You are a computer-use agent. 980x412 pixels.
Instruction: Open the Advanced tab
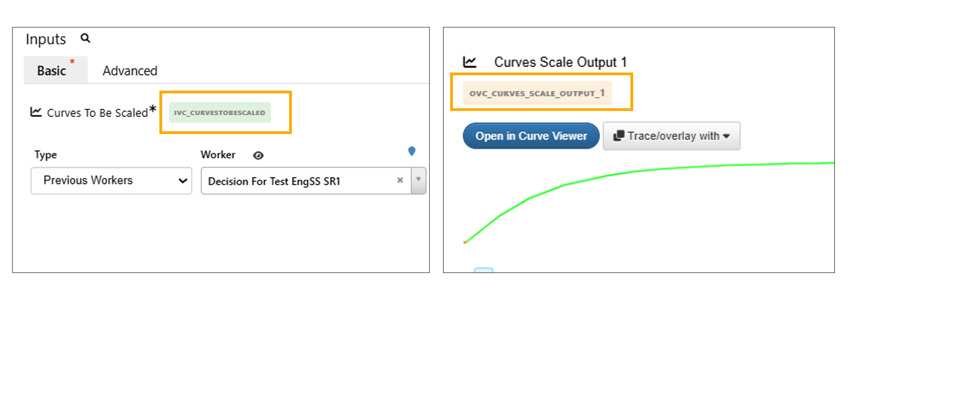pyautogui.click(x=130, y=71)
